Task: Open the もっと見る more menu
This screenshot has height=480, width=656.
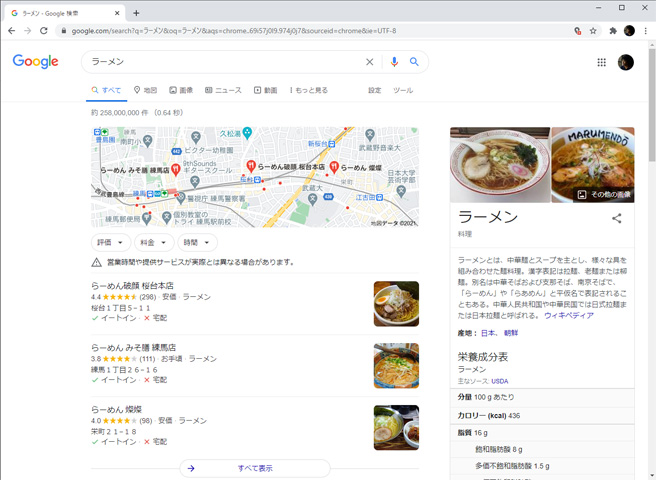Action: point(308,90)
